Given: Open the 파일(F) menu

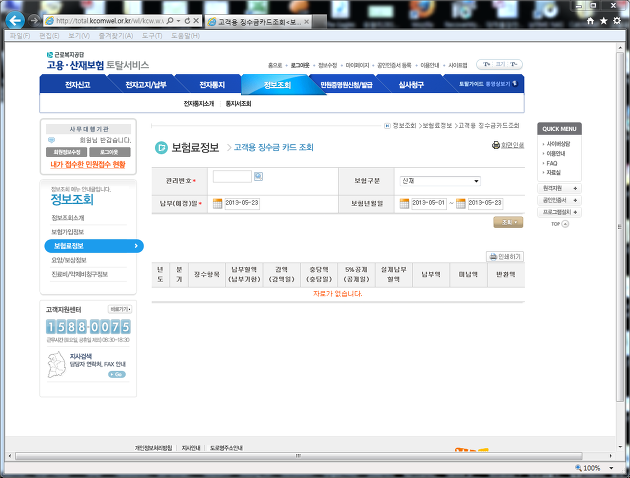Looking at the screenshot, I should [20, 36].
